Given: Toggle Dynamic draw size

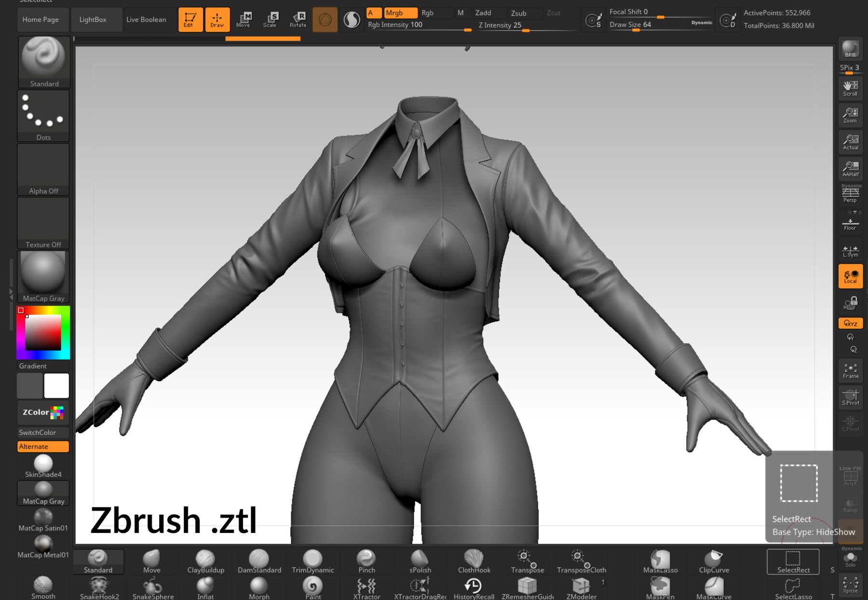Looking at the screenshot, I should click(702, 23).
